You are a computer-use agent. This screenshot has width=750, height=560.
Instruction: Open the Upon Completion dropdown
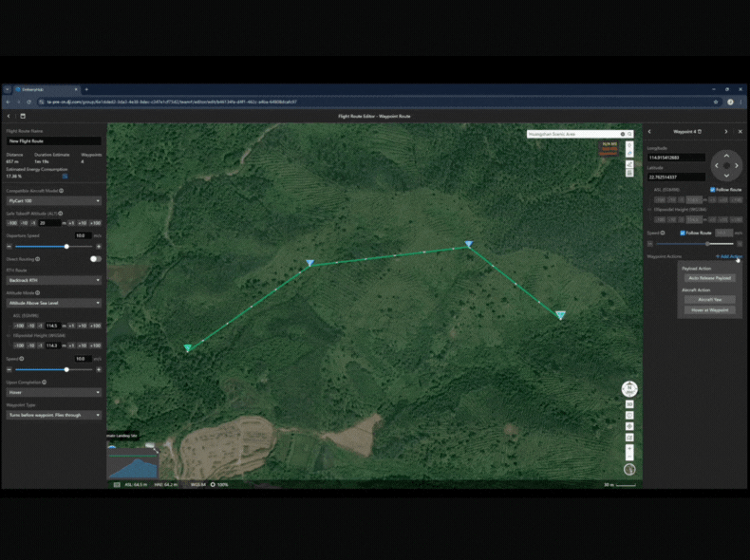click(53, 392)
